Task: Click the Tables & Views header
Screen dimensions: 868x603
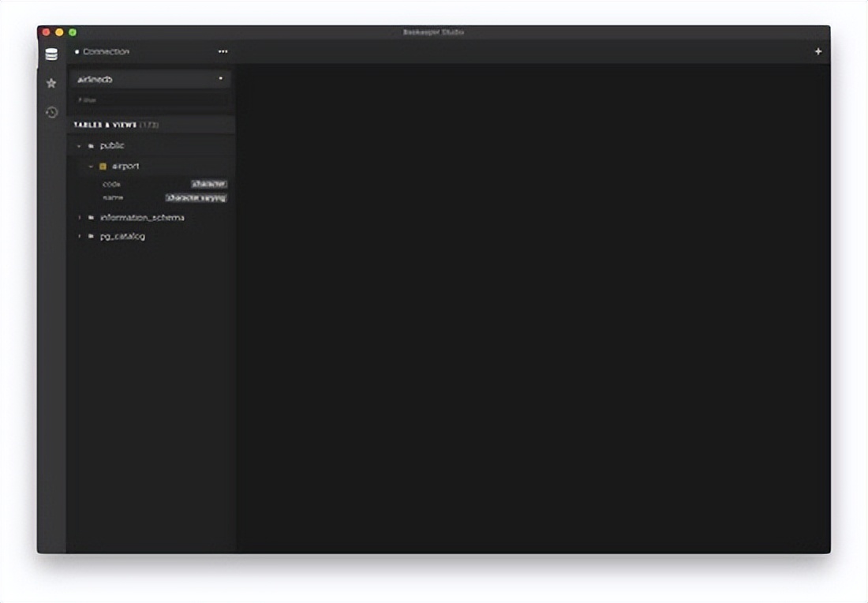Action: point(105,125)
